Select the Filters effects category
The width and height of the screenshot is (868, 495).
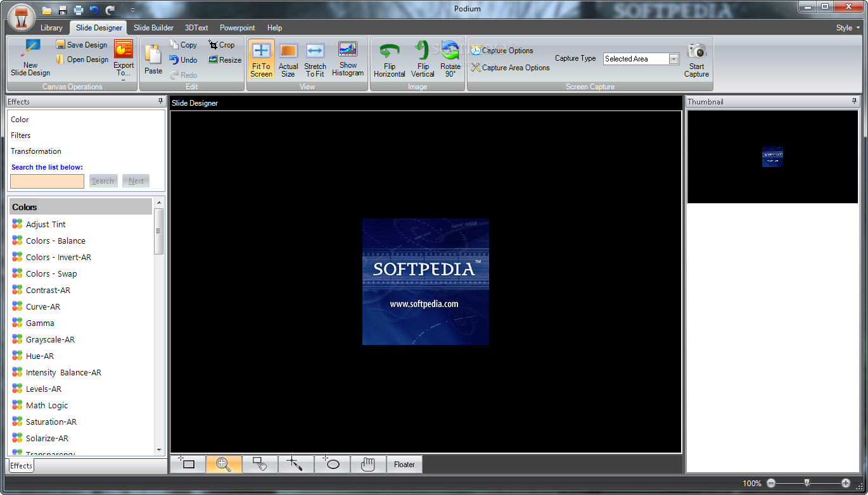pyautogui.click(x=21, y=135)
